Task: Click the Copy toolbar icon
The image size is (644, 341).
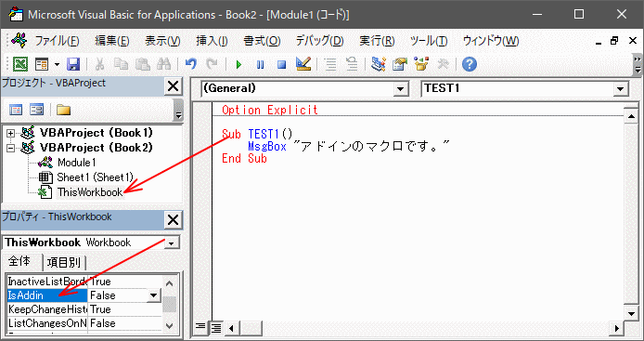Action: click(x=121, y=64)
